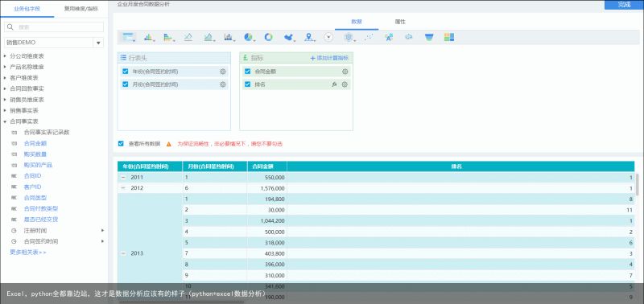
Task: Expand the 客户维度表 tree node
Action: coord(5,77)
